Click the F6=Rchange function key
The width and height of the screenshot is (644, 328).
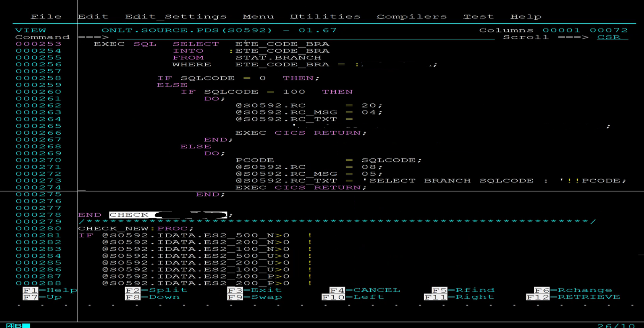(x=573, y=290)
